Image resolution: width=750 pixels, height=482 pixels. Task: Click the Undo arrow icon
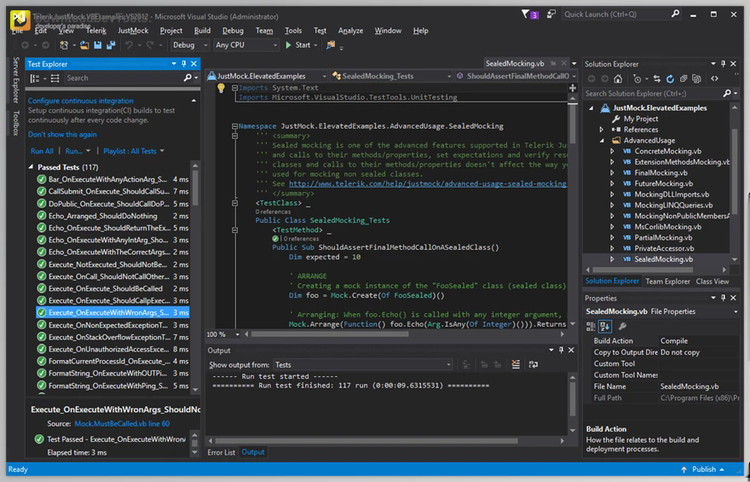[129, 45]
